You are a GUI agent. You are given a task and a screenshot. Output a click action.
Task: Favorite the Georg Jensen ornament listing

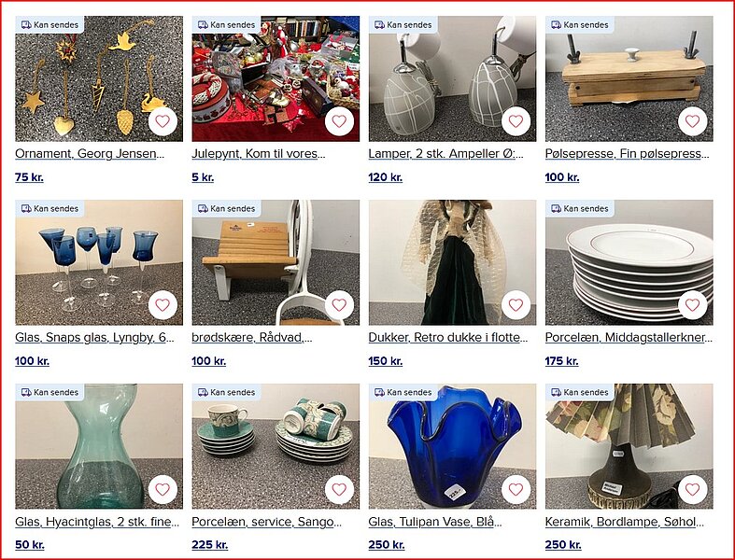[x=163, y=121]
